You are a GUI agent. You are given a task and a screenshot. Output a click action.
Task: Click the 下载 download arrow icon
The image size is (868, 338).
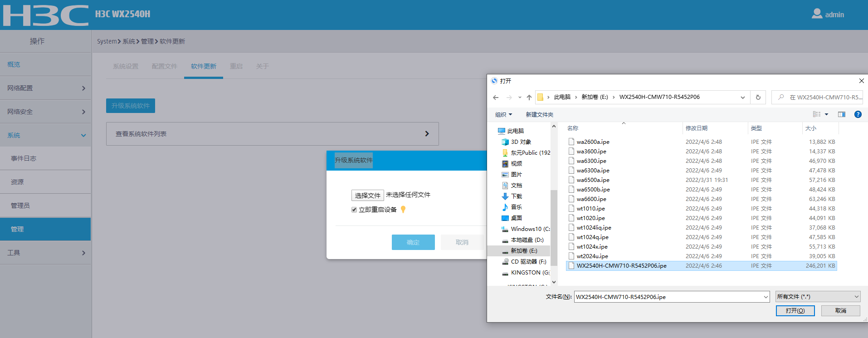(x=505, y=196)
